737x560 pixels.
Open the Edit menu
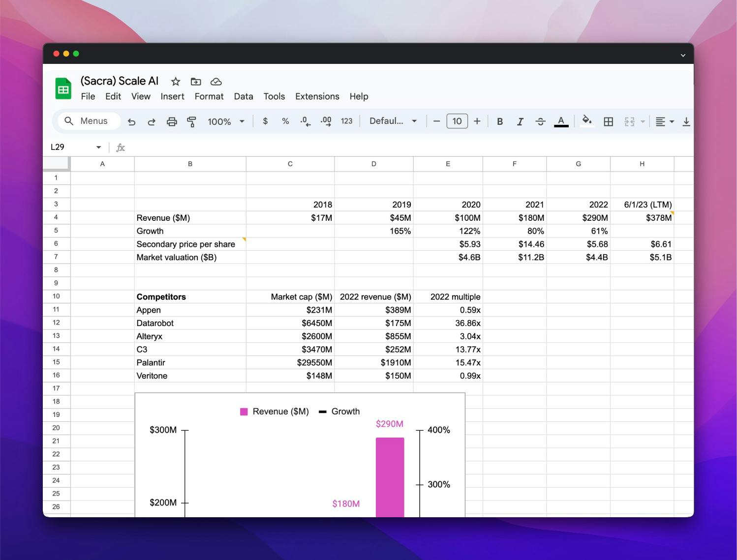(113, 96)
